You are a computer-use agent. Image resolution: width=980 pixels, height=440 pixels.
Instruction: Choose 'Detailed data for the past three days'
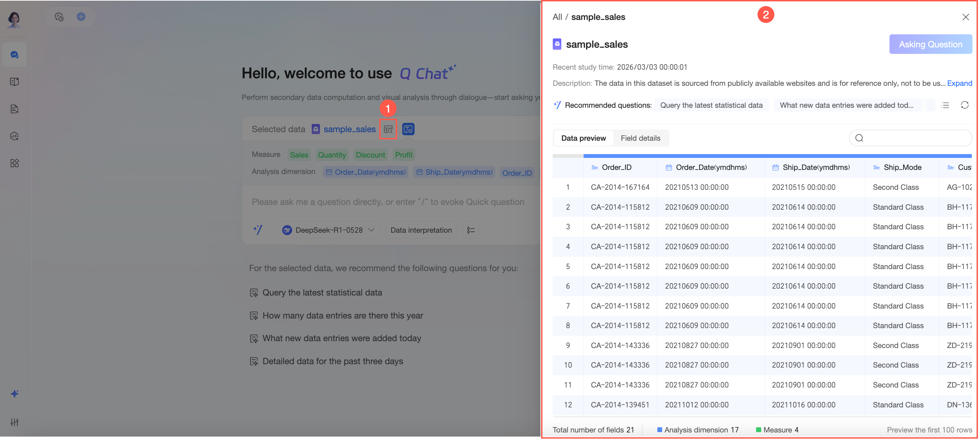click(333, 361)
